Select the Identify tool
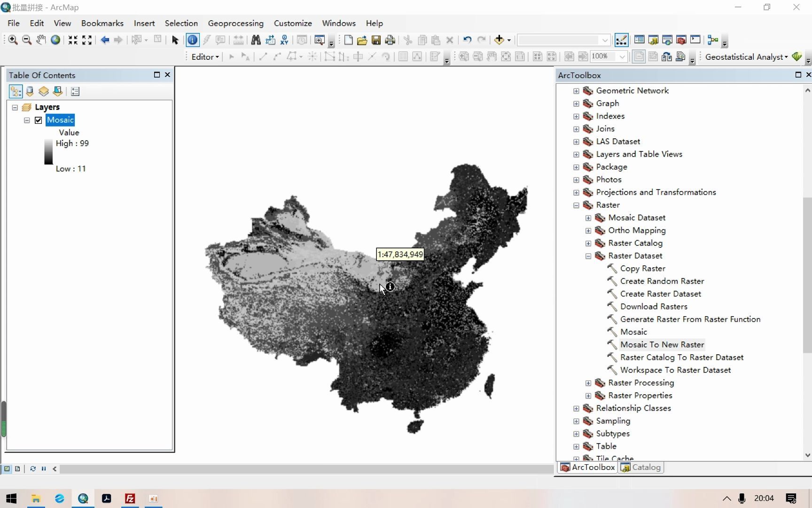 click(x=192, y=40)
